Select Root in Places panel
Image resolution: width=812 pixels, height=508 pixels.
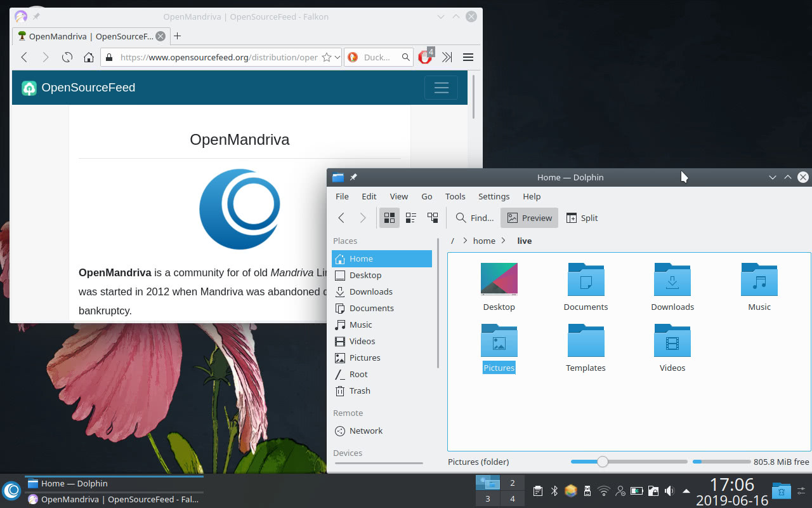pos(382,374)
